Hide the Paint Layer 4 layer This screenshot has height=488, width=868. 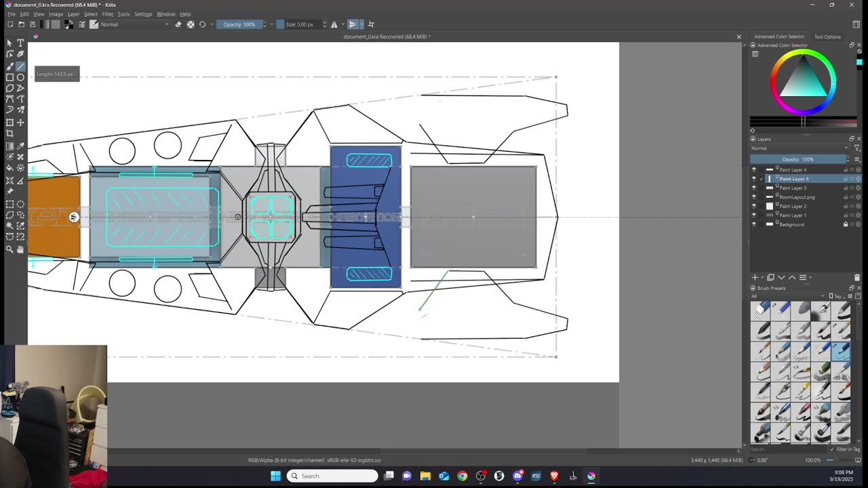(754, 169)
